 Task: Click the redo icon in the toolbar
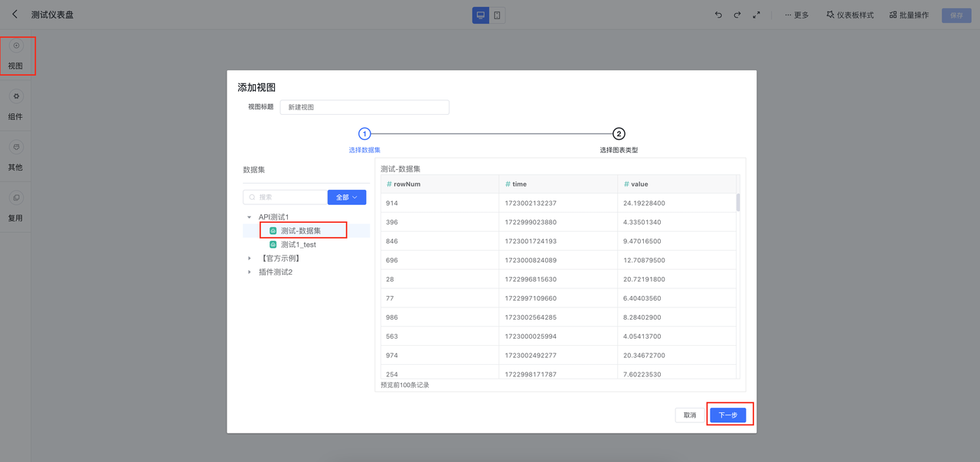(737, 14)
